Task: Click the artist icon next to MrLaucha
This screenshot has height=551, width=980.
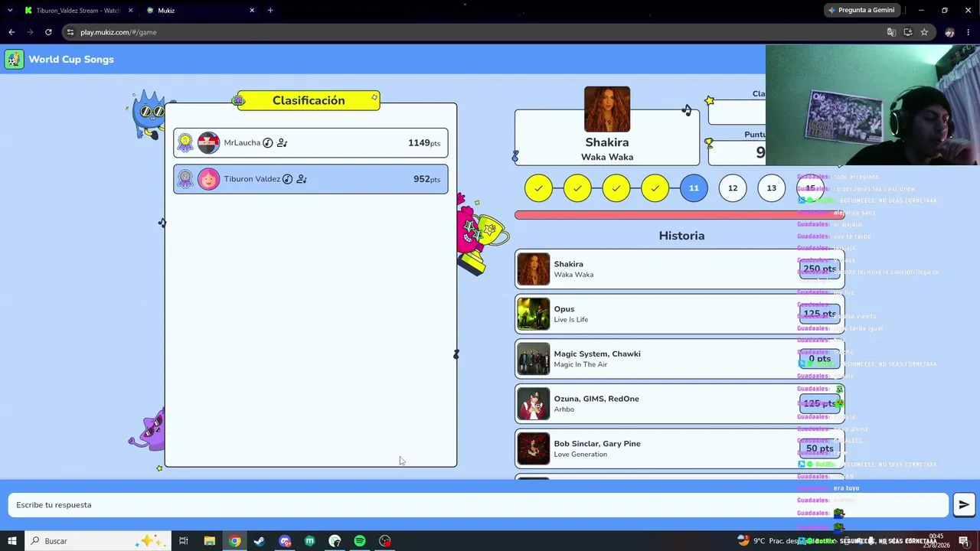Action: pyautogui.click(x=282, y=143)
